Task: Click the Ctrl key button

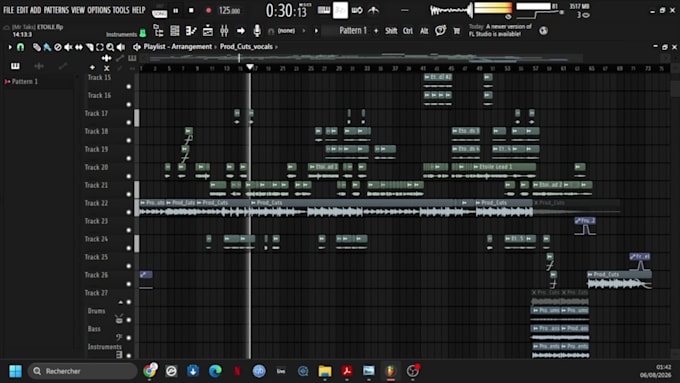Action: pyautogui.click(x=408, y=31)
